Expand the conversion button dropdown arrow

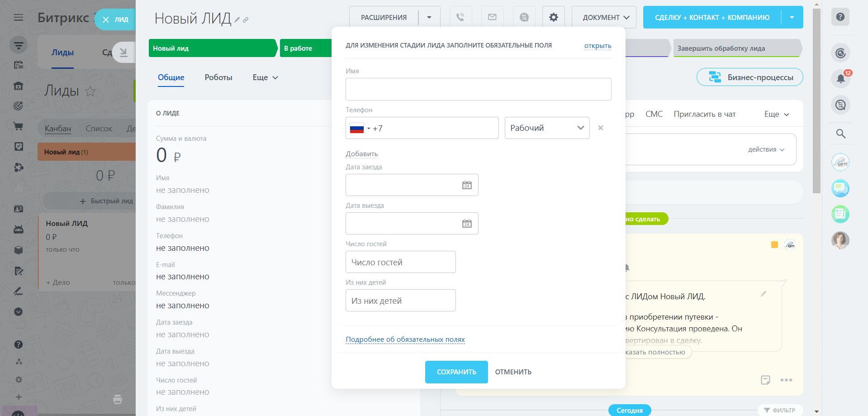pos(792,17)
